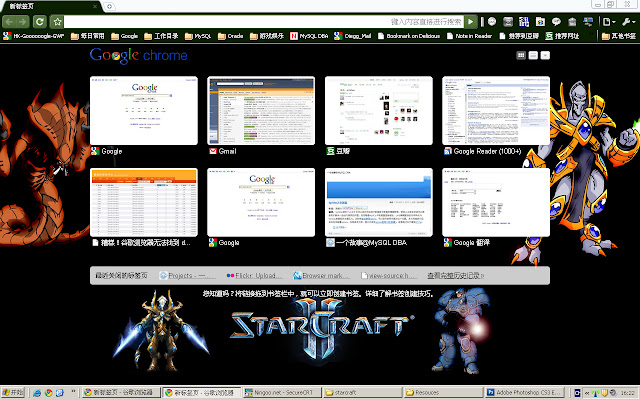
Task: Expand quick launch overflow chevron
Action: (x=73, y=392)
